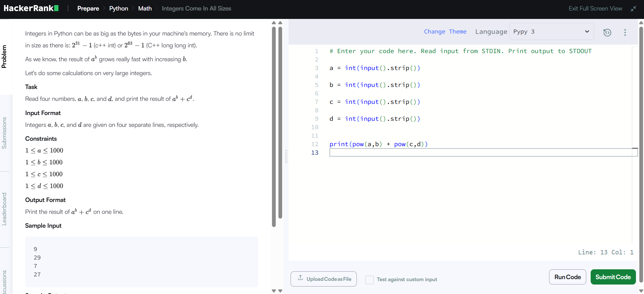Click line number 10 in gutter
This screenshot has height=294, width=644.
tap(315, 127)
